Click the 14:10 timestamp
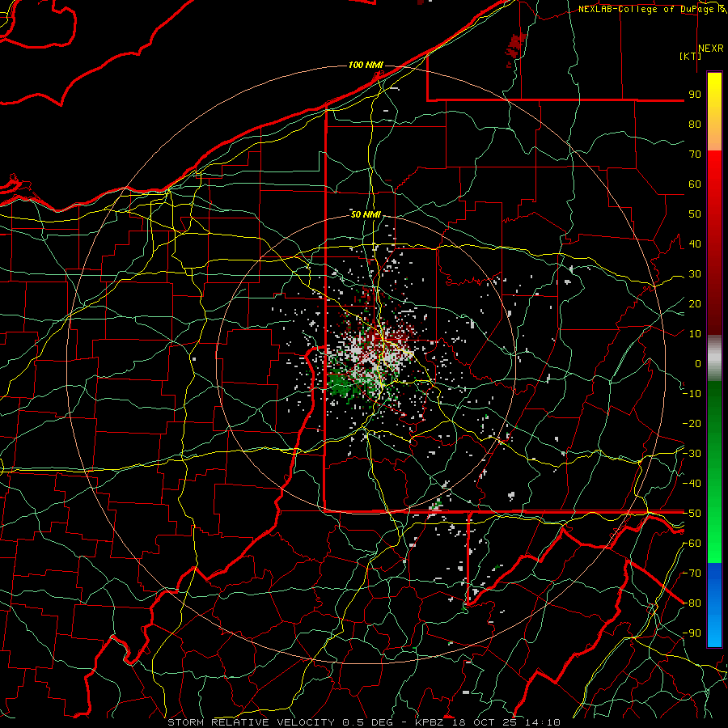Screen dimensions: 728x728 (x=544, y=722)
